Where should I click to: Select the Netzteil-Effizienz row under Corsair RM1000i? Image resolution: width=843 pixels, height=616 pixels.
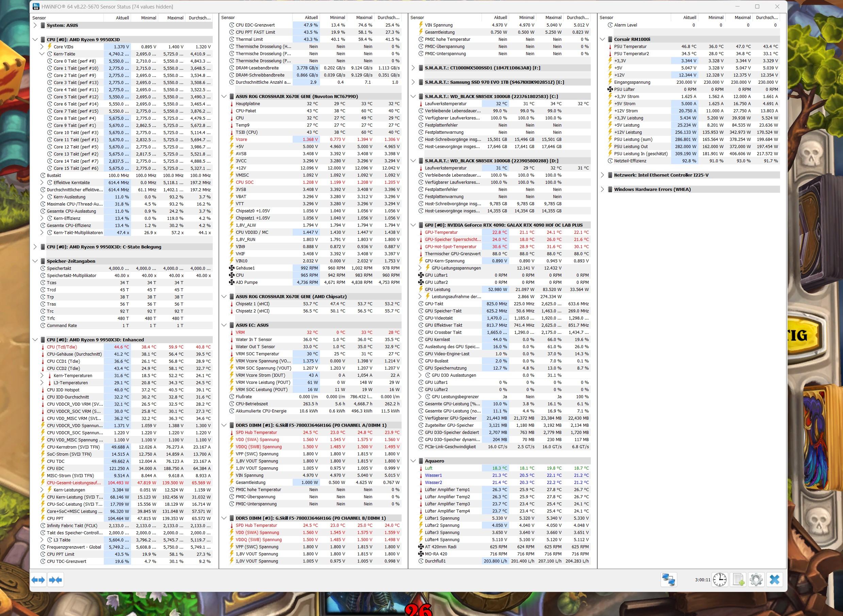click(630, 161)
